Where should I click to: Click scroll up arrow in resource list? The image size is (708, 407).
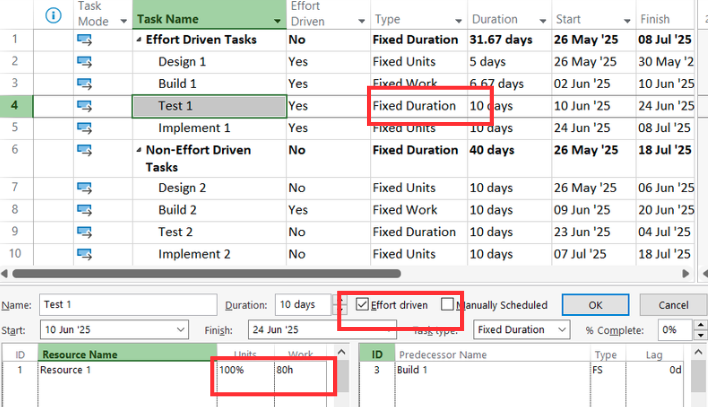tap(342, 352)
